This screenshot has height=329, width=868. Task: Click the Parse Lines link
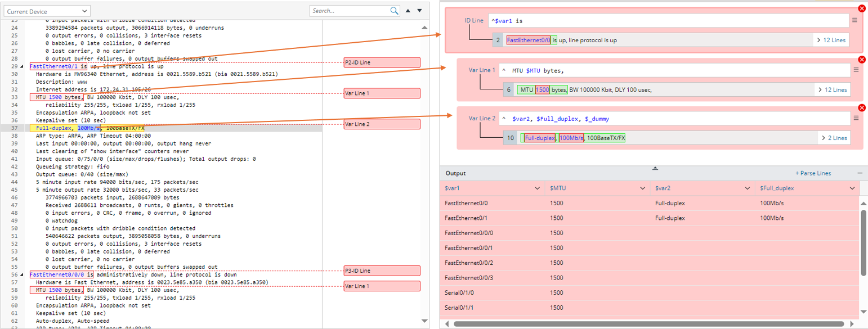[x=813, y=173]
